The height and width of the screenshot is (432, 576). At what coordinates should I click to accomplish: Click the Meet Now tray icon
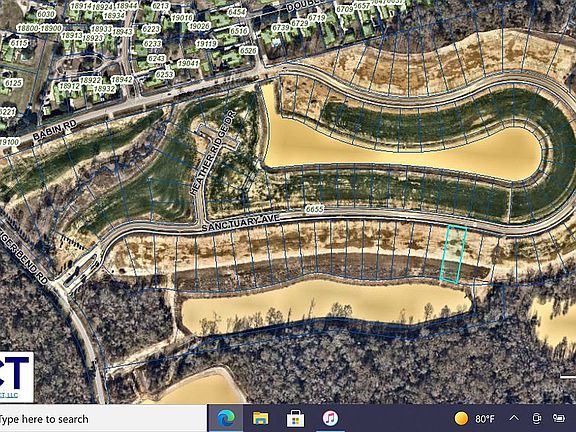coord(536,418)
